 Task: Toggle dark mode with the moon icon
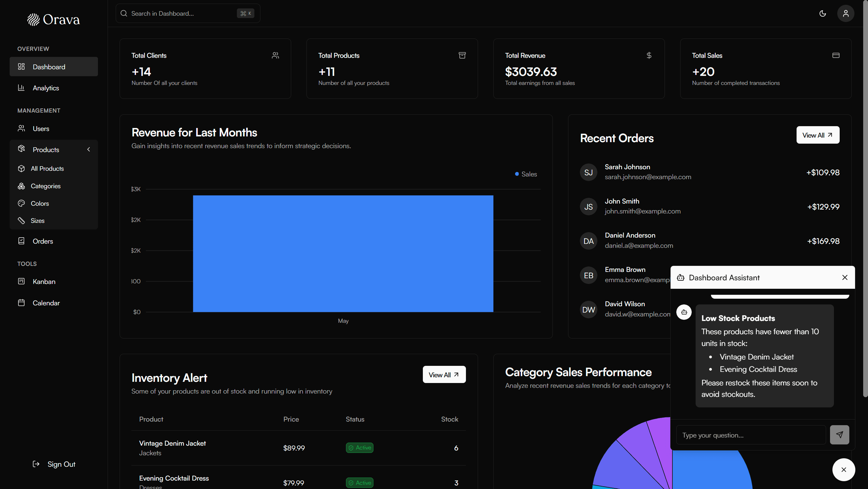[822, 14]
